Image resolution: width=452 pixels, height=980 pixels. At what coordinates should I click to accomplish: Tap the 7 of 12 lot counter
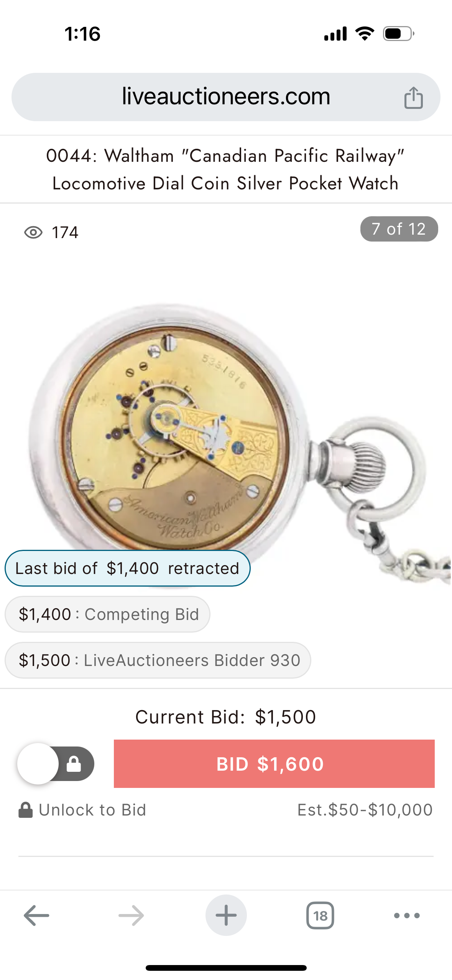tap(399, 229)
